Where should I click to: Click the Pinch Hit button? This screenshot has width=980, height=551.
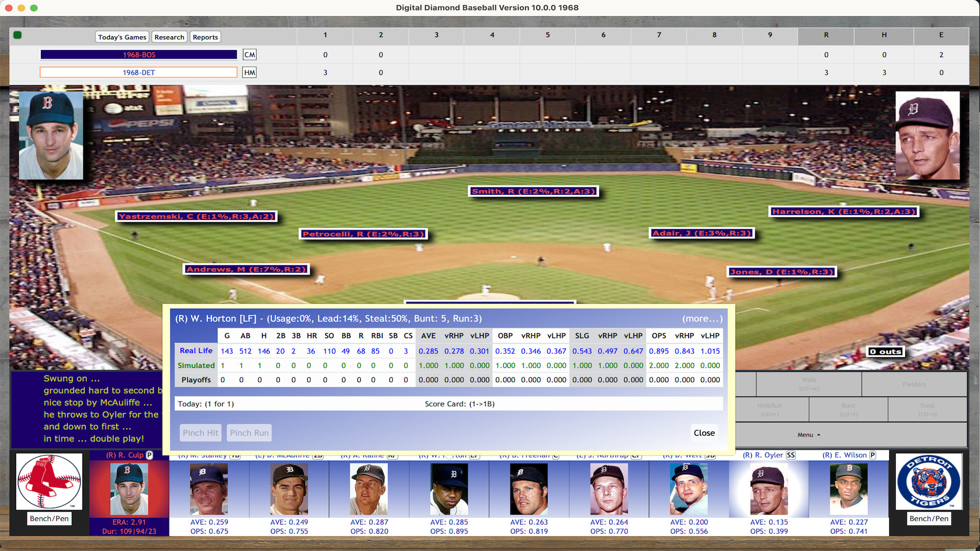tap(200, 432)
